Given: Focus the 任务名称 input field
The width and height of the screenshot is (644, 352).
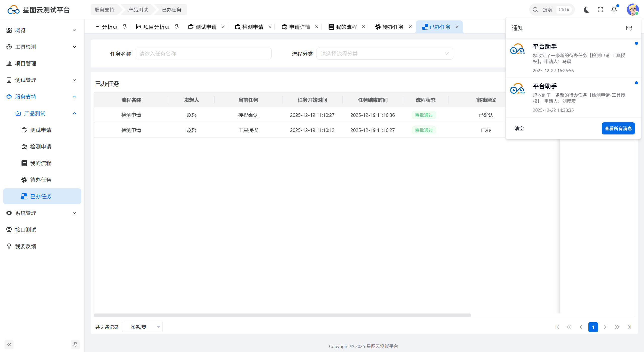Looking at the screenshot, I should coord(203,54).
